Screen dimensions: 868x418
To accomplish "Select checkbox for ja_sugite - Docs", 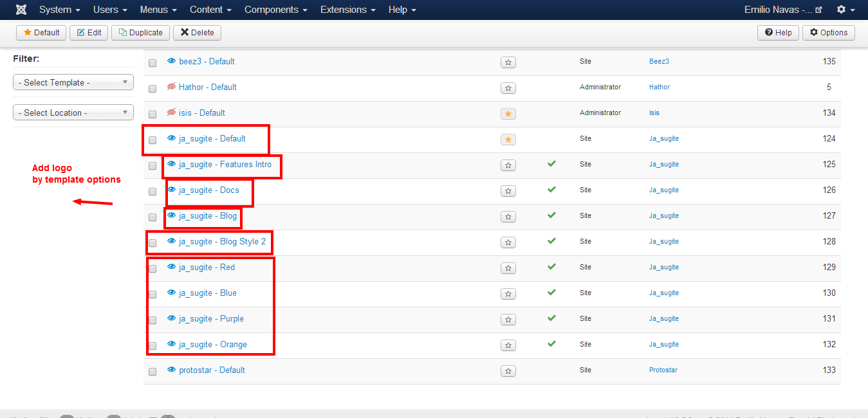I will click(152, 192).
